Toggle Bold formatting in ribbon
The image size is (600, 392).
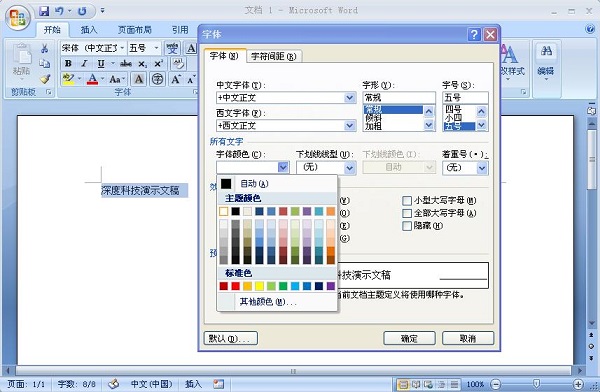pyautogui.click(x=68, y=64)
